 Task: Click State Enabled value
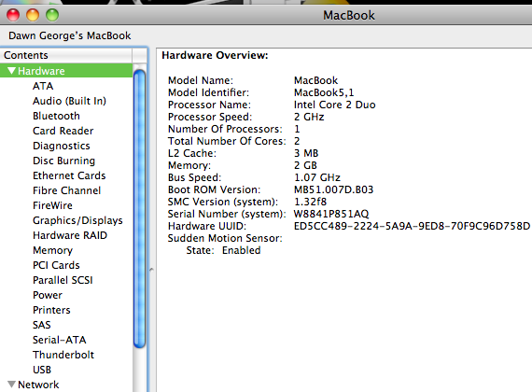tap(241, 250)
